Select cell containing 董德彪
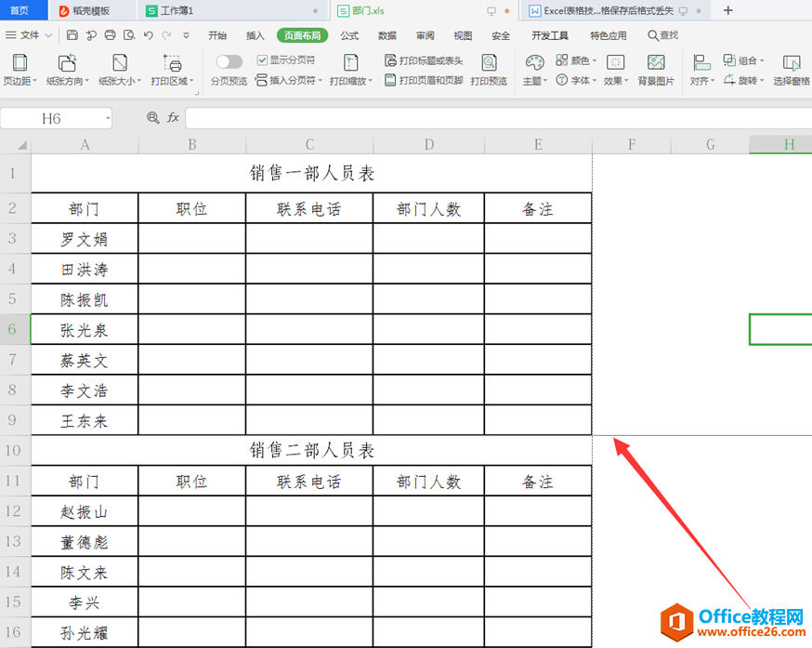The width and height of the screenshot is (812, 648). point(85,542)
